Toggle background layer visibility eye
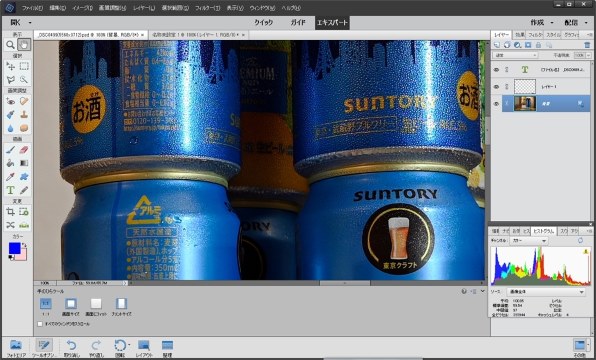Viewport: 596px width, 360px height. click(x=496, y=103)
